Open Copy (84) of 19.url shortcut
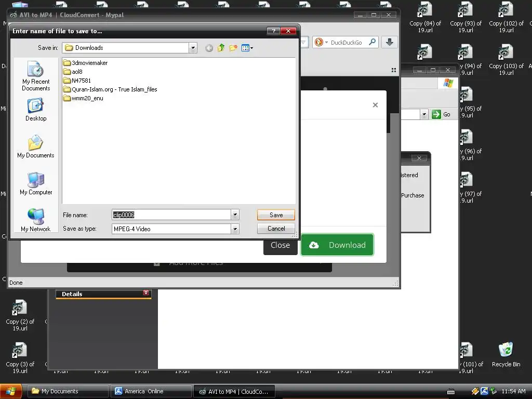 tap(425, 17)
